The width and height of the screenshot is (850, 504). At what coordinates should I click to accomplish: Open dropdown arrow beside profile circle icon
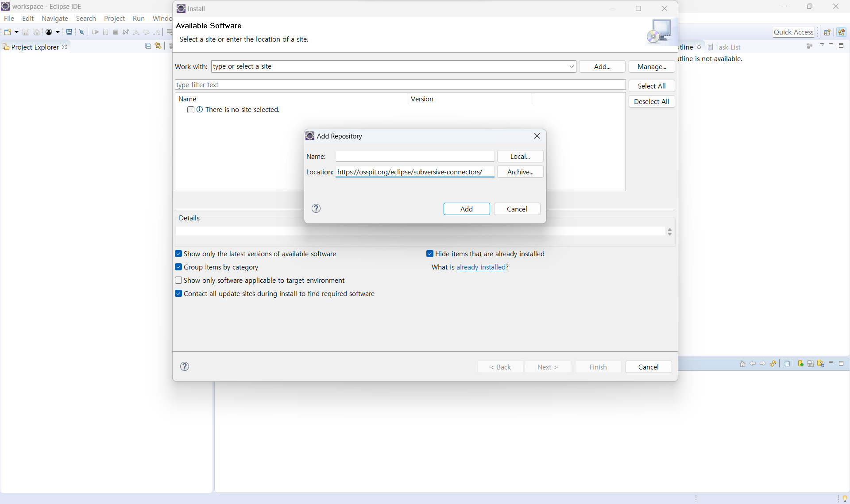58,32
